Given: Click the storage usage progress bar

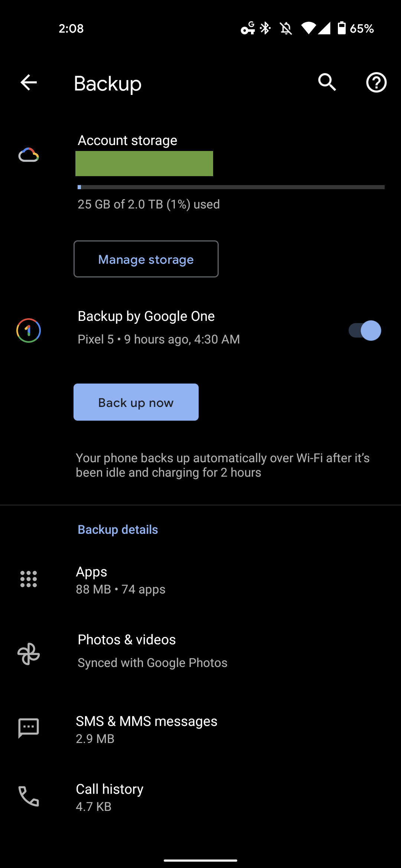Looking at the screenshot, I should 230,187.
